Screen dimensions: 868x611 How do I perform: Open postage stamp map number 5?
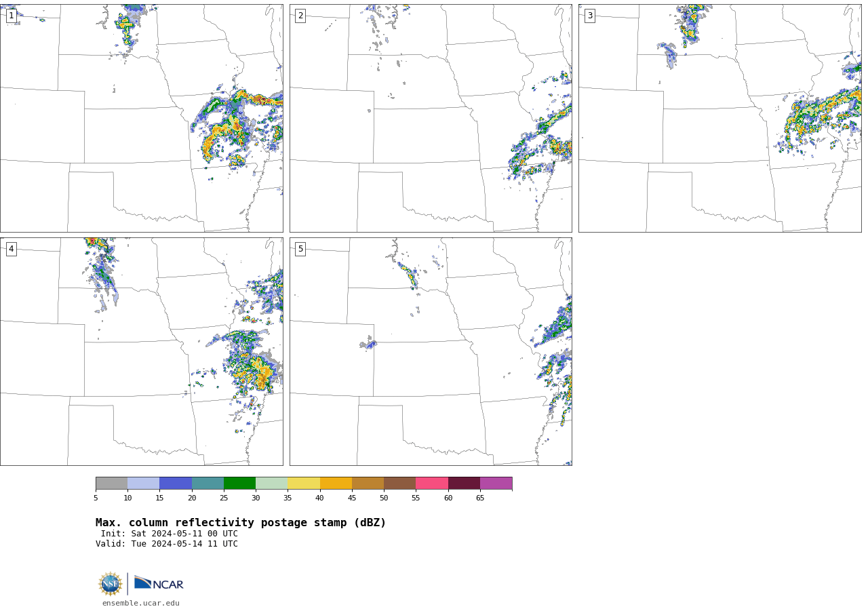coord(431,351)
